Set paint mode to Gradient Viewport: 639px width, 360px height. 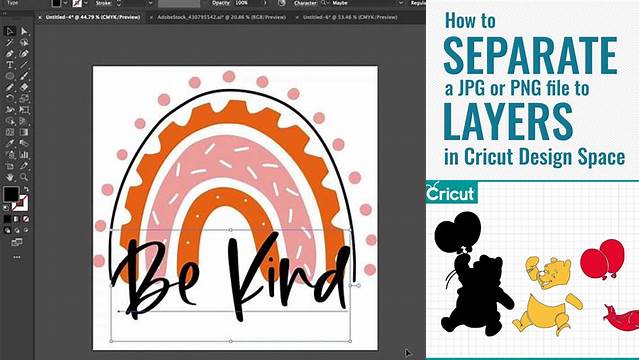[17, 219]
